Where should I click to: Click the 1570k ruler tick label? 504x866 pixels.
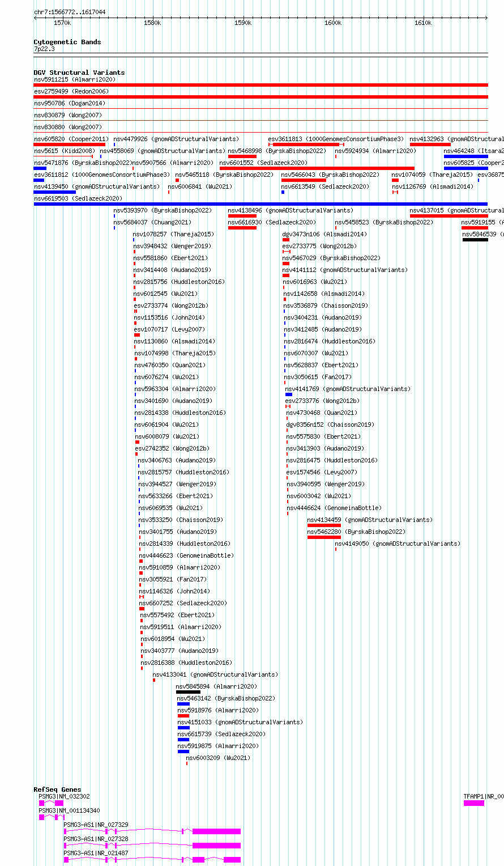point(62,23)
